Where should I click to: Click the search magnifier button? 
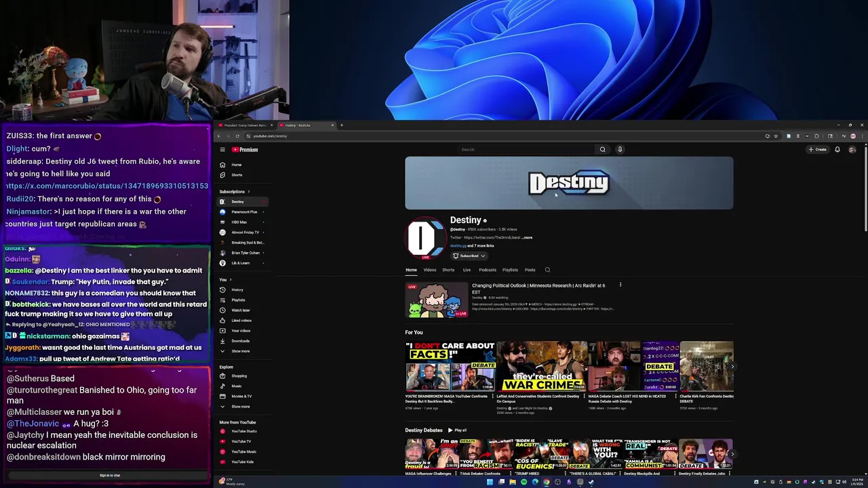tap(602, 150)
